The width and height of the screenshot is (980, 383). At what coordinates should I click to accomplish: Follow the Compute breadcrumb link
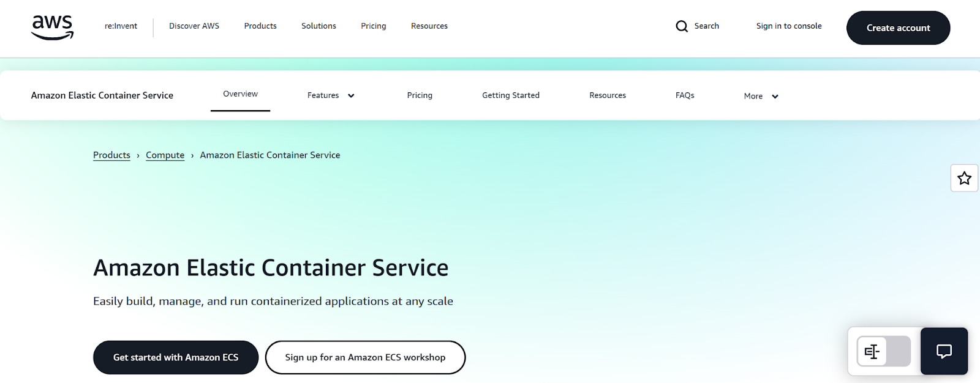(x=165, y=155)
